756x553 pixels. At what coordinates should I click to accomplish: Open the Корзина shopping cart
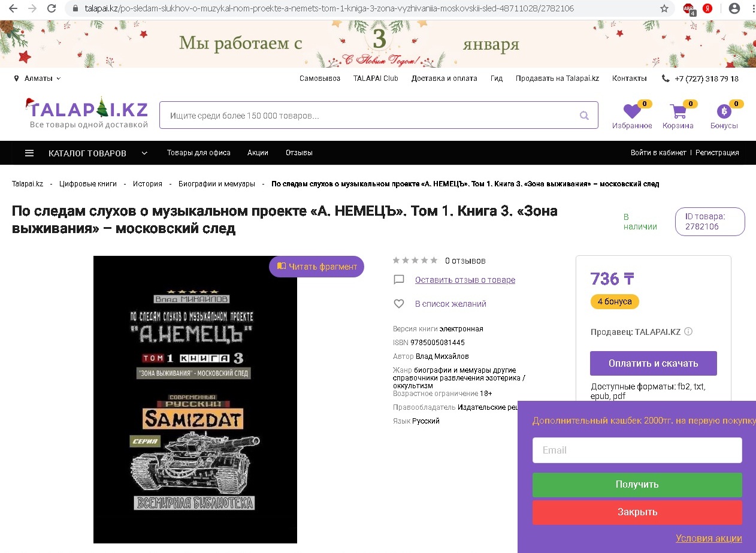pyautogui.click(x=678, y=111)
